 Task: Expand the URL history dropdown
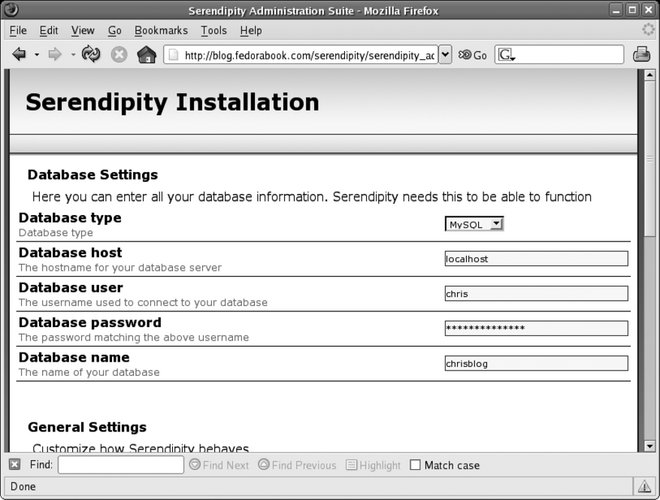pos(445,54)
